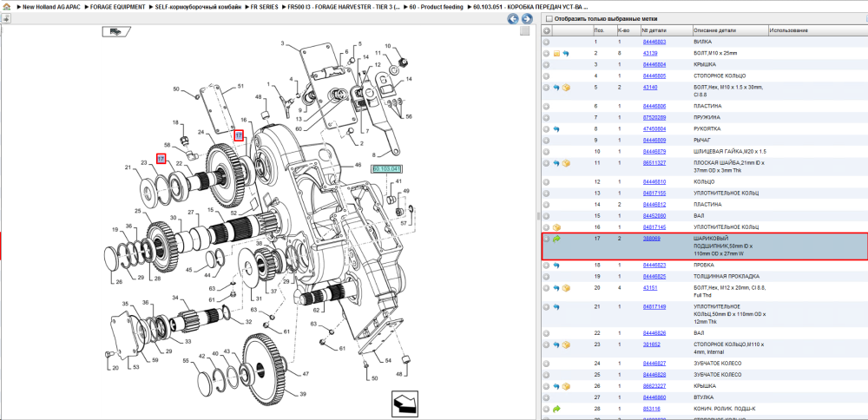Open part number 43139 link

pos(650,54)
